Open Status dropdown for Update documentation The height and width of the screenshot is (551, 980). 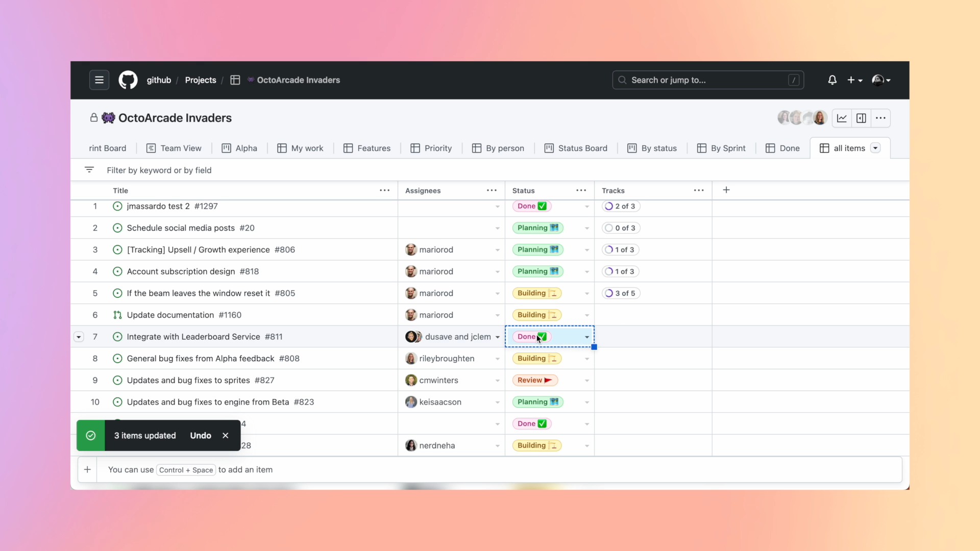tap(587, 315)
